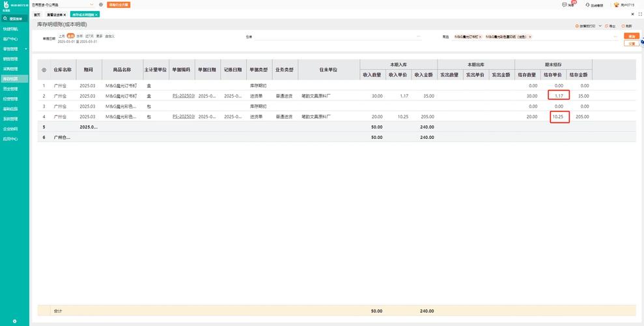The image size is (644, 326).
Task: Open 快捷导航 in the sidebar
Action: tap(10, 29)
